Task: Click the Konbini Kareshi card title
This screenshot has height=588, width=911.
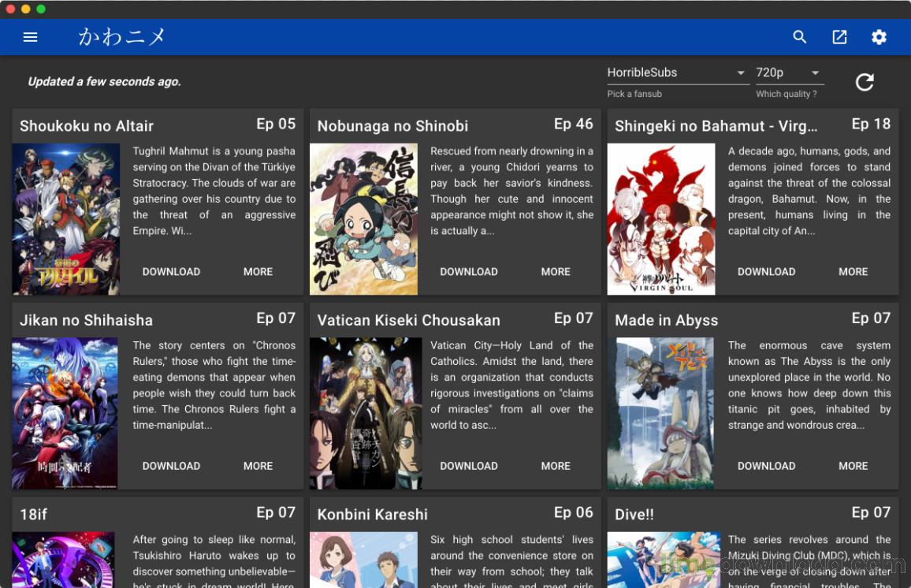Action: coord(373,514)
